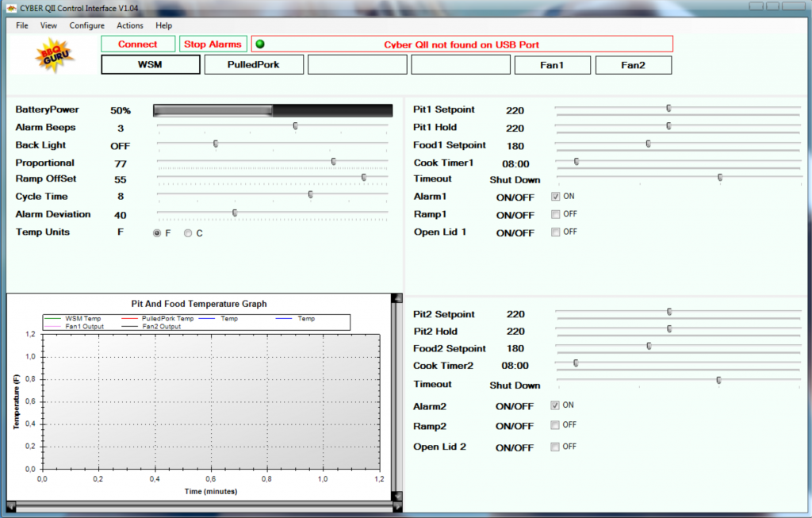Toggle the Open Lid 2 checkbox
The height and width of the screenshot is (518, 812).
(x=555, y=447)
